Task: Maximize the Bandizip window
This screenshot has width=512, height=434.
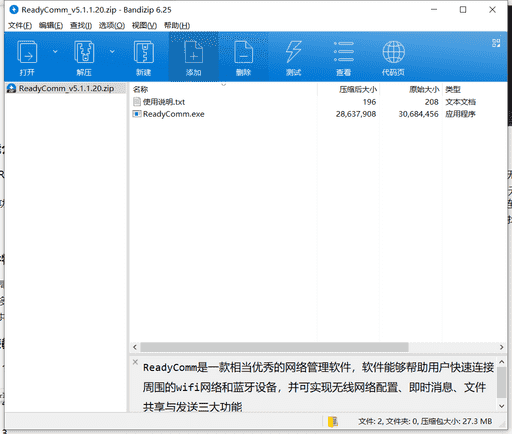Action: click(x=463, y=10)
